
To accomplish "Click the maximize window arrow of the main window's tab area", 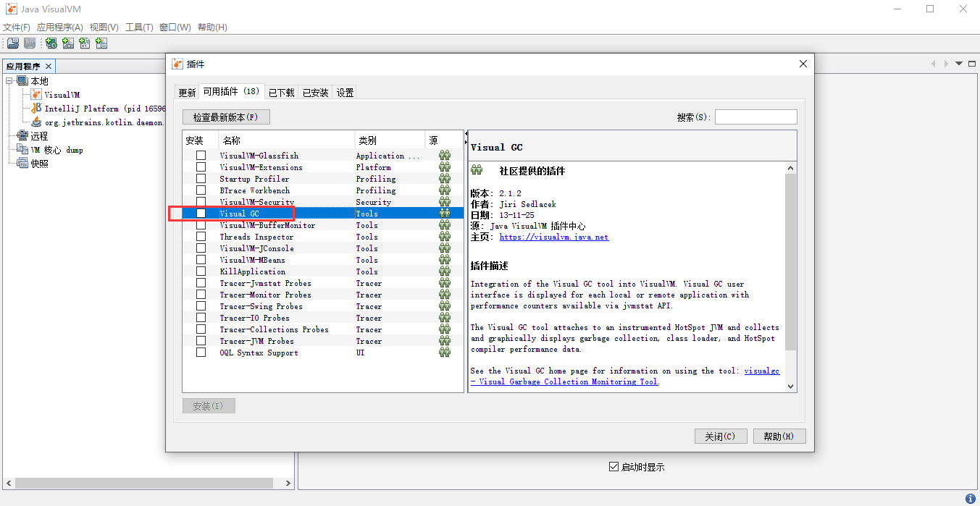I will click(x=971, y=64).
